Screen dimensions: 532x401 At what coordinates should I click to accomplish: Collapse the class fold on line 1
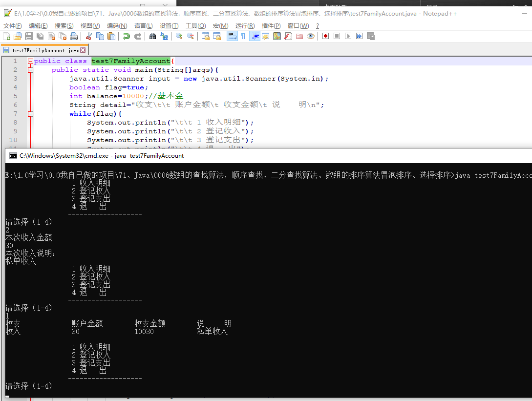pos(31,62)
